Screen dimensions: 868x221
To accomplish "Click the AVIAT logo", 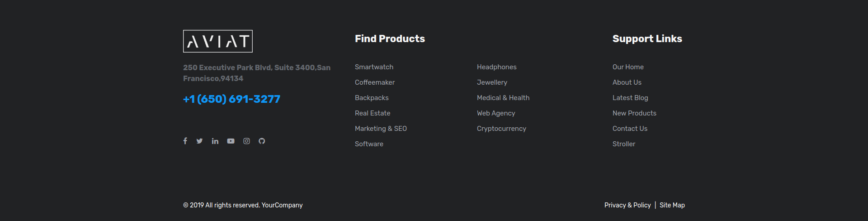I will tap(217, 41).
